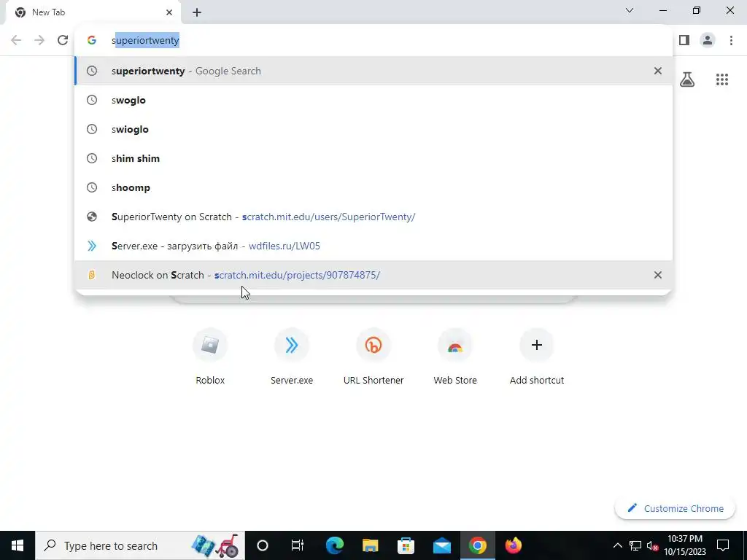Close the New Tab tab

[x=169, y=12]
